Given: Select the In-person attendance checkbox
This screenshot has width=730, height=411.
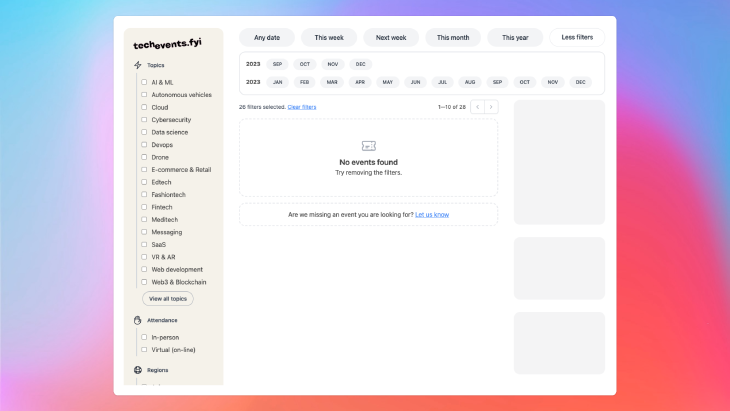Looking at the screenshot, I should tap(144, 337).
